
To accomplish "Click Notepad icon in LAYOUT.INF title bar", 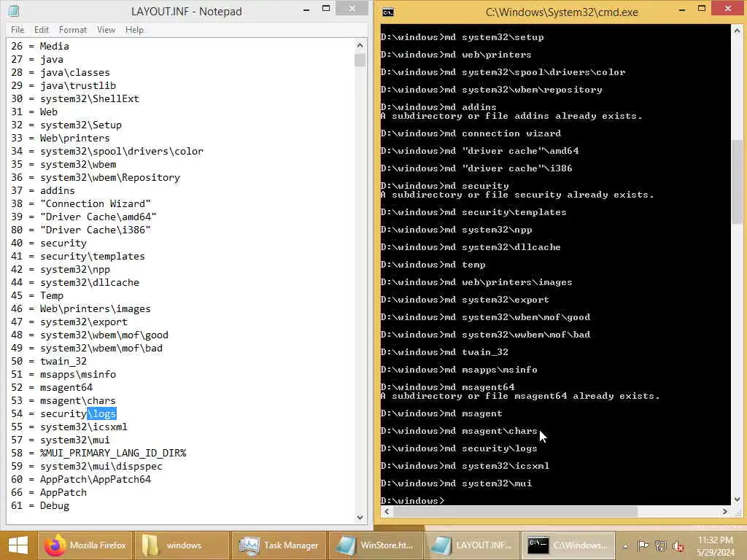I will pyautogui.click(x=13, y=10).
